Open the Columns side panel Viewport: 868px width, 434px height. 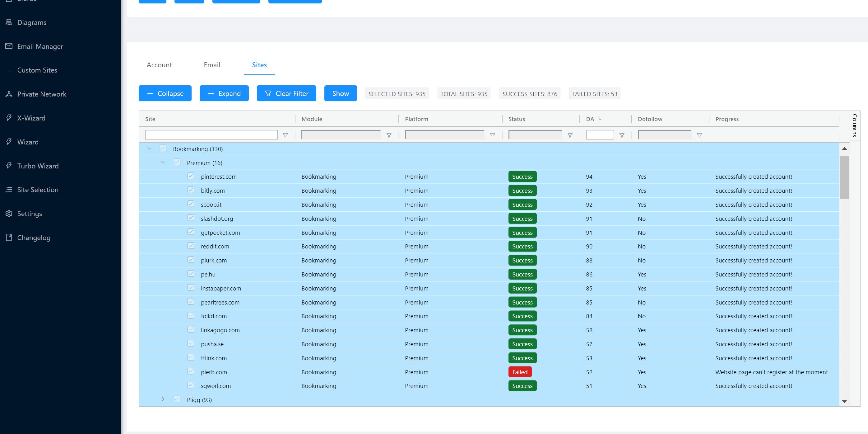click(x=855, y=125)
